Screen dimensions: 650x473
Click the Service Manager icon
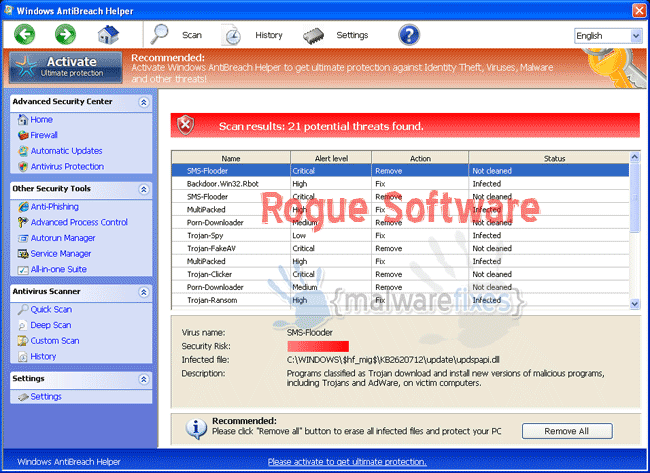(23, 254)
